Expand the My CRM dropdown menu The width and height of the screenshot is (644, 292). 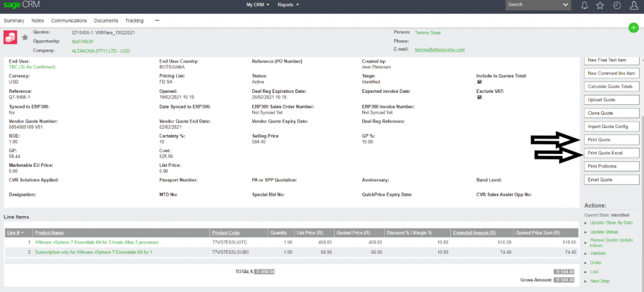click(258, 5)
